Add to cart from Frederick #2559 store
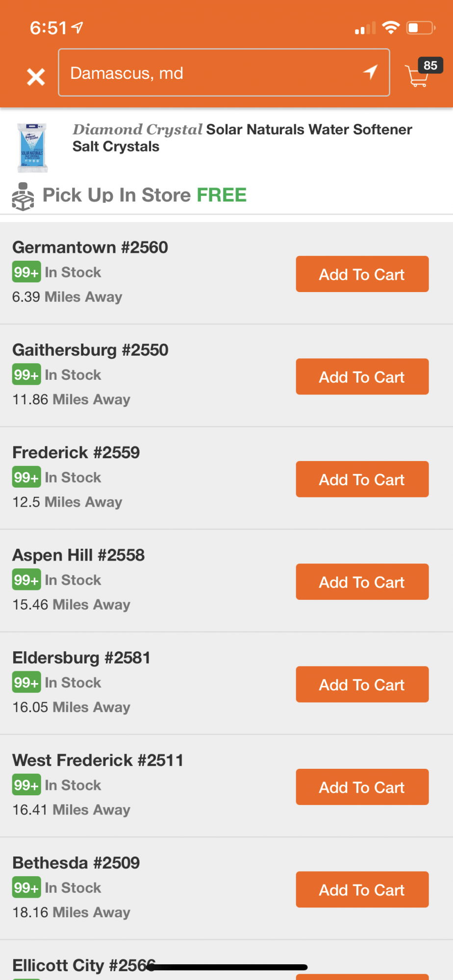The width and height of the screenshot is (453, 980). point(362,479)
